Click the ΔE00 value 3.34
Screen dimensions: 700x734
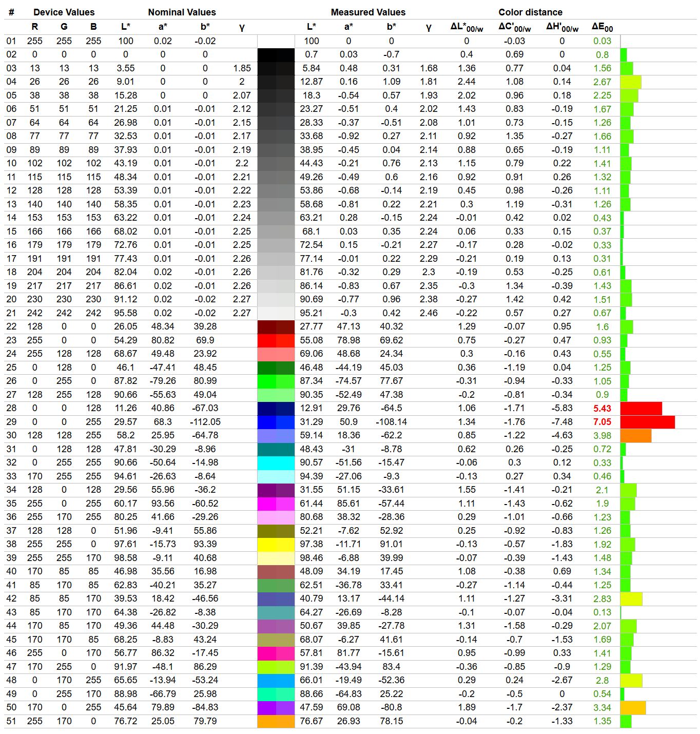pyautogui.click(x=602, y=708)
